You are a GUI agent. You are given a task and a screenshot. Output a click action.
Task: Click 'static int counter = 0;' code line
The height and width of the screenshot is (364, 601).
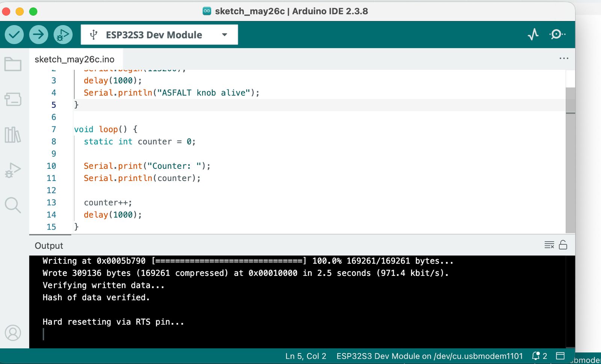point(140,142)
